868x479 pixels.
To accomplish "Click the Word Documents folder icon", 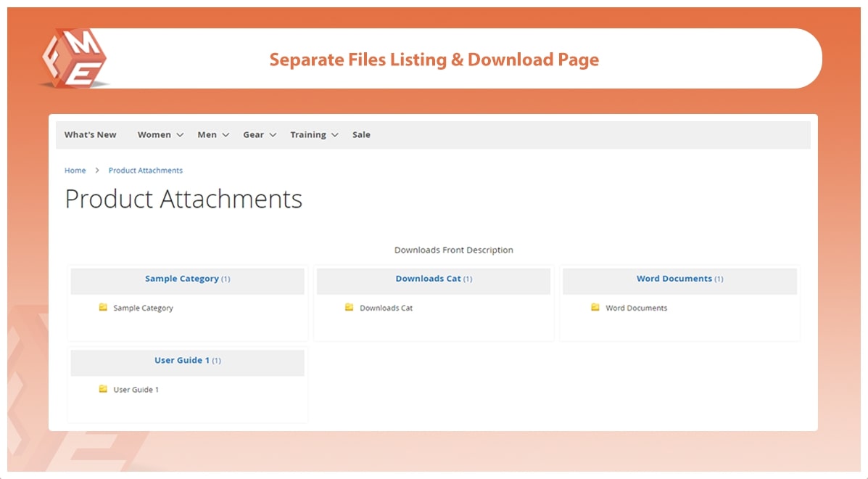I will 595,308.
